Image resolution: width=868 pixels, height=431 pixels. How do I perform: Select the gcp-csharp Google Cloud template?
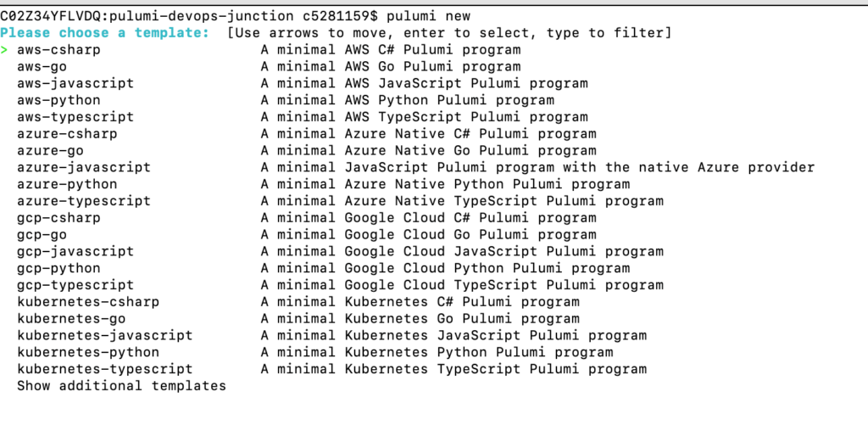(x=307, y=218)
